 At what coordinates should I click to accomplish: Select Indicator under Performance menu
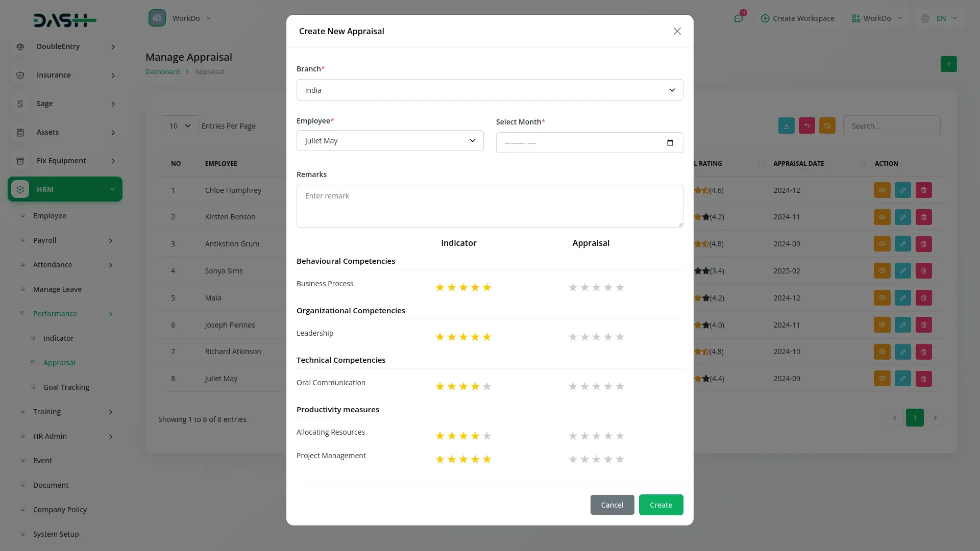coord(58,338)
